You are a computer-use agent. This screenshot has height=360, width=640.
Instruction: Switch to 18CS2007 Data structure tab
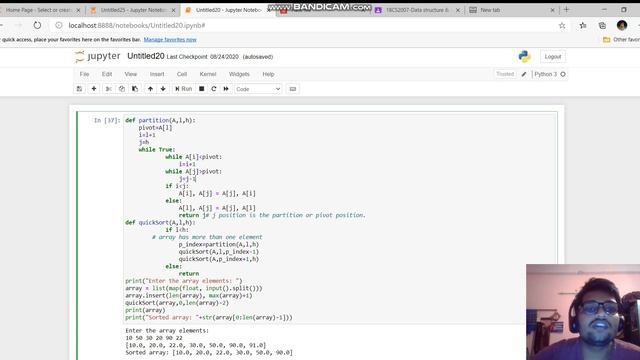417,10
